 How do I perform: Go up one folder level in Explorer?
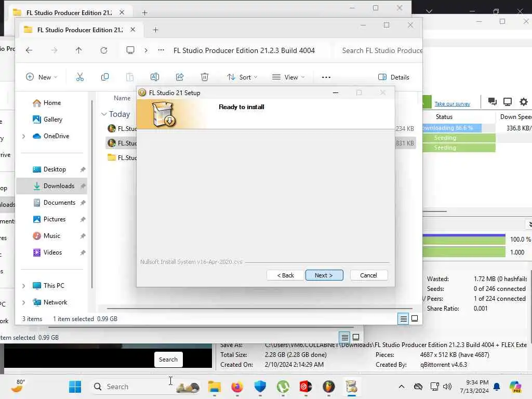(79, 50)
